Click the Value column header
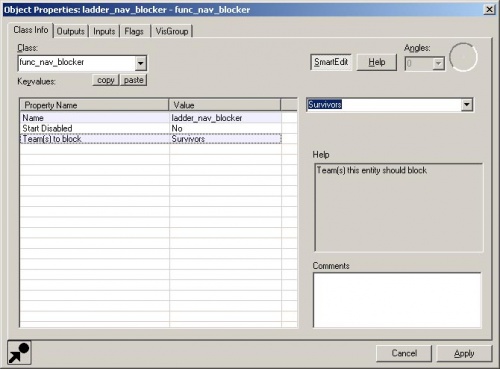 (225, 105)
